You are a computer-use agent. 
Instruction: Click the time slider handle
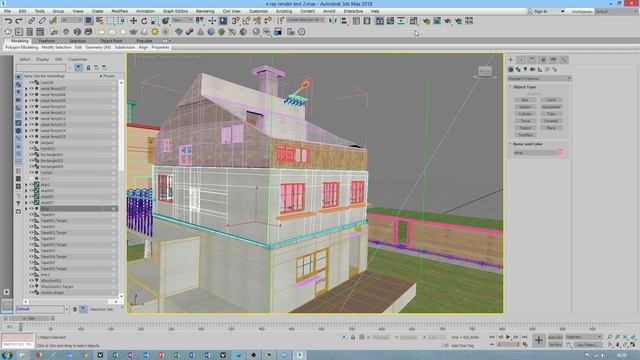[29, 318]
